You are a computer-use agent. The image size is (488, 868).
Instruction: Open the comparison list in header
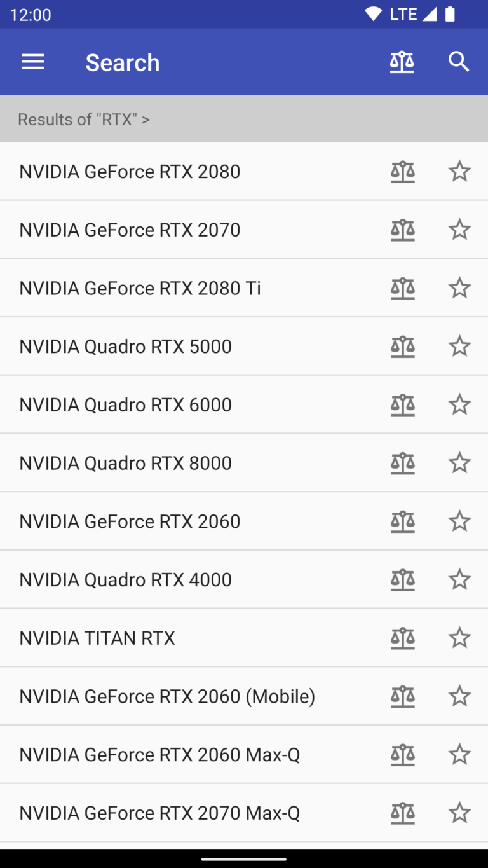tap(402, 62)
